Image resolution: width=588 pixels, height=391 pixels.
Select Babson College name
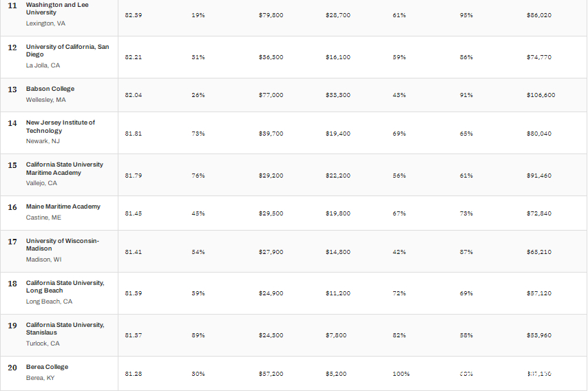point(50,89)
